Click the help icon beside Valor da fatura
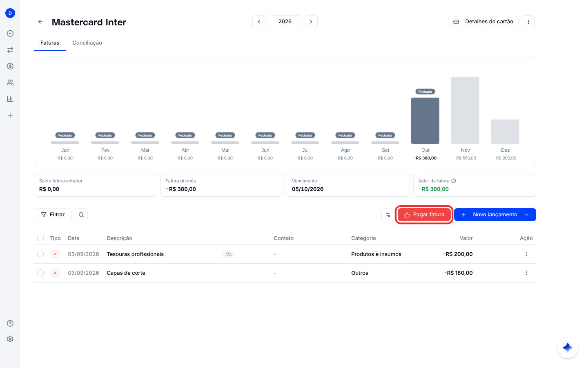Image resolution: width=588 pixels, height=368 pixels. pos(454,181)
